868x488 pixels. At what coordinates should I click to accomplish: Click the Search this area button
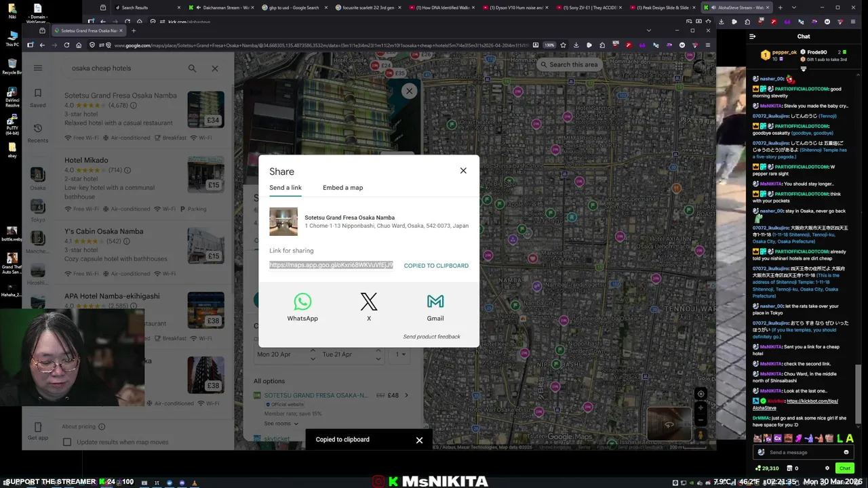point(568,64)
